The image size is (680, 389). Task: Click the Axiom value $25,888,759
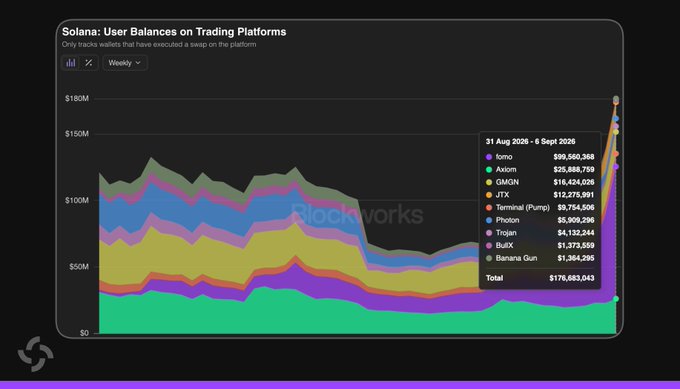coord(573,170)
